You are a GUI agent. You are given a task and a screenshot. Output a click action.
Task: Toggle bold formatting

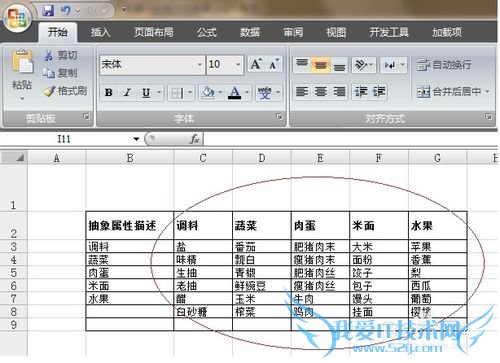(x=109, y=92)
